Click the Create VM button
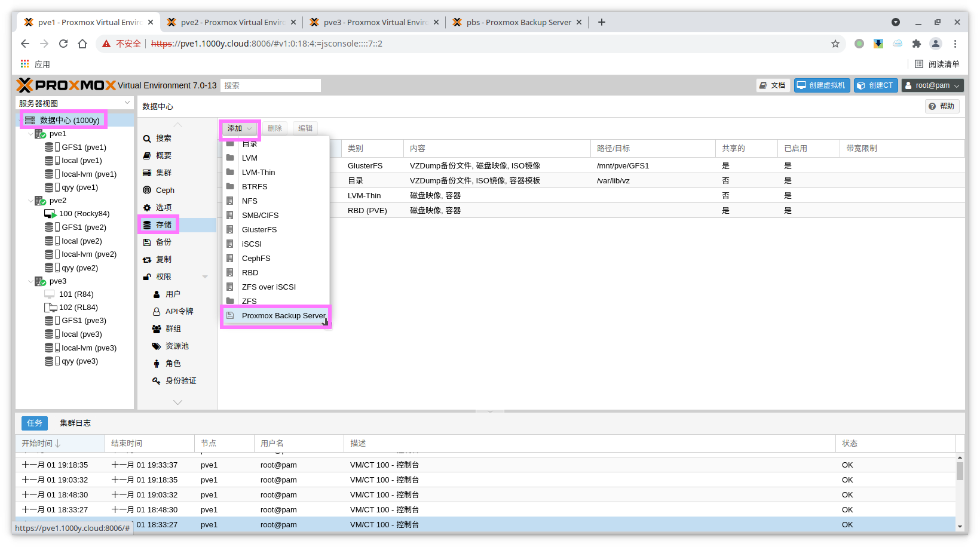Viewport: 980px width, 547px height. [821, 85]
